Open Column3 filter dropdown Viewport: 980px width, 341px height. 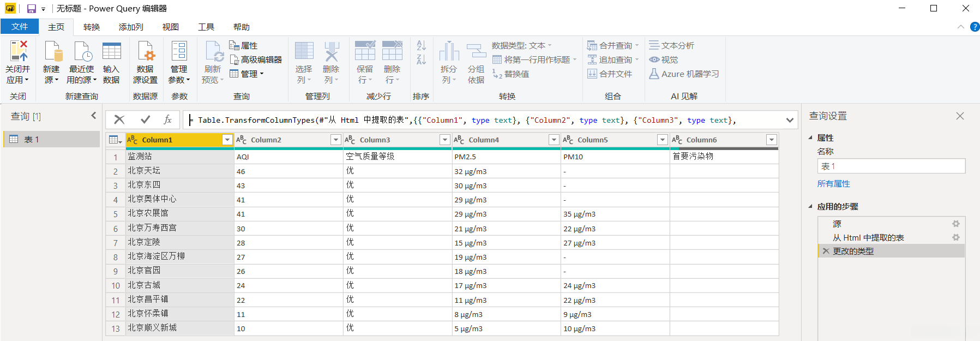tap(445, 140)
